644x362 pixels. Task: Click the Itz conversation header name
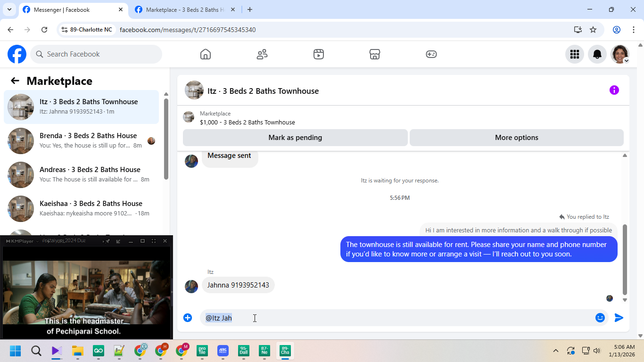pyautogui.click(x=263, y=91)
